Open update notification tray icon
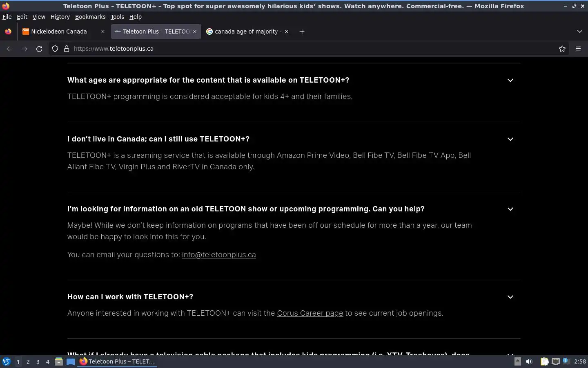Viewport: 588px width, 368px height. tap(566, 361)
